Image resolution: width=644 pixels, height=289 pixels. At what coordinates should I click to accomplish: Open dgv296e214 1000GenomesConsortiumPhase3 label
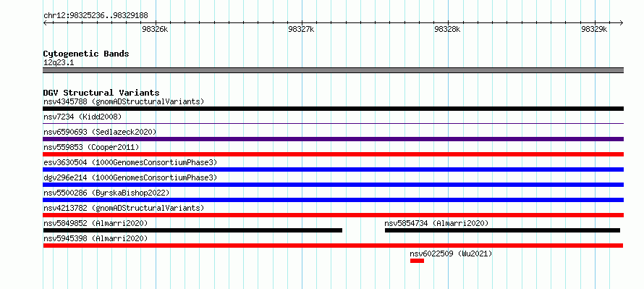pyautogui.click(x=130, y=177)
